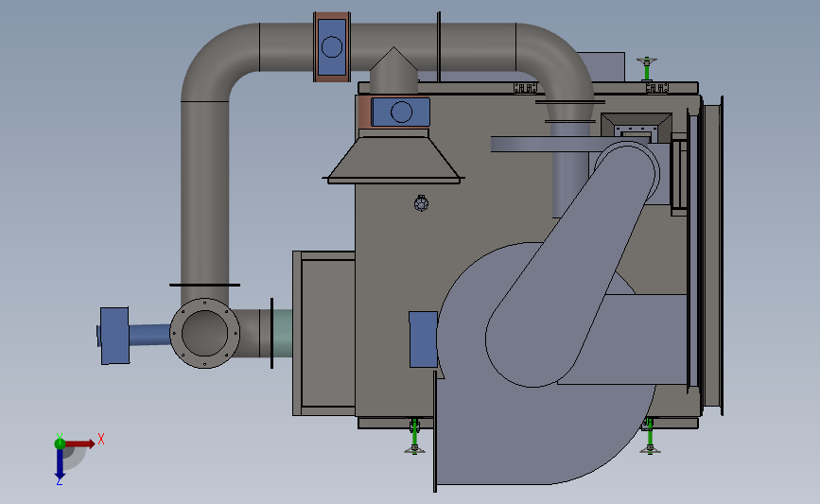Select the green leveling foot at bottom left
Image resolution: width=820 pixels, height=504 pixels.
click(414, 436)
